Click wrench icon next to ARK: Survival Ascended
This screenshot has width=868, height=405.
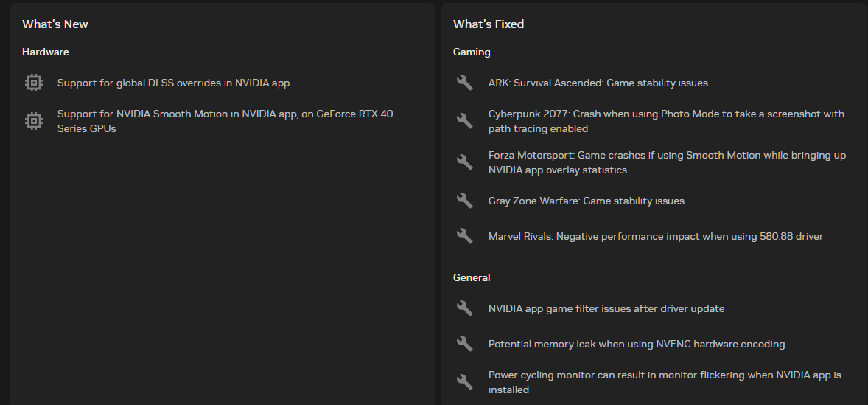pos(464,83)
